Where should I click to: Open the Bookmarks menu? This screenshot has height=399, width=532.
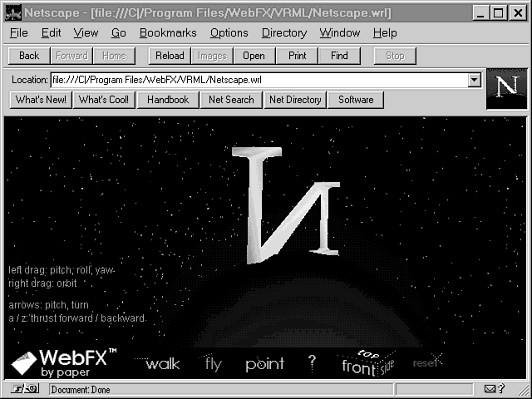[168, 33]
